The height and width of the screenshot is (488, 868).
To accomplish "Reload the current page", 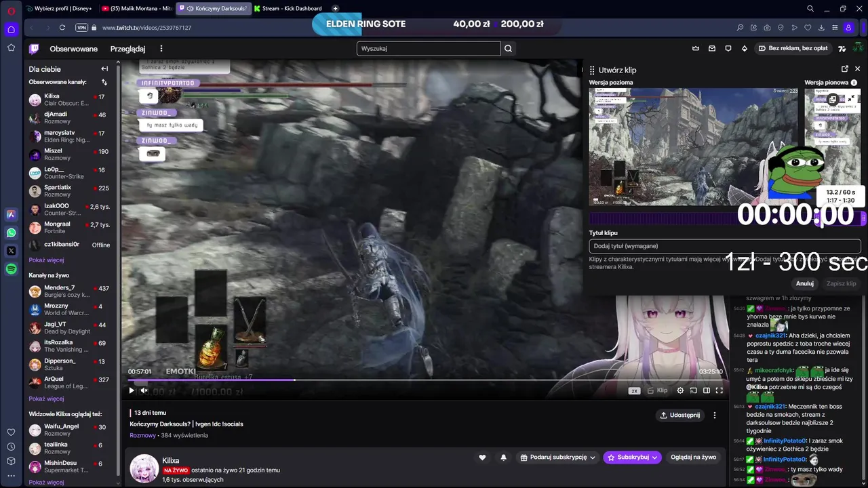I will pyautogui.click(x=62, y=28).
